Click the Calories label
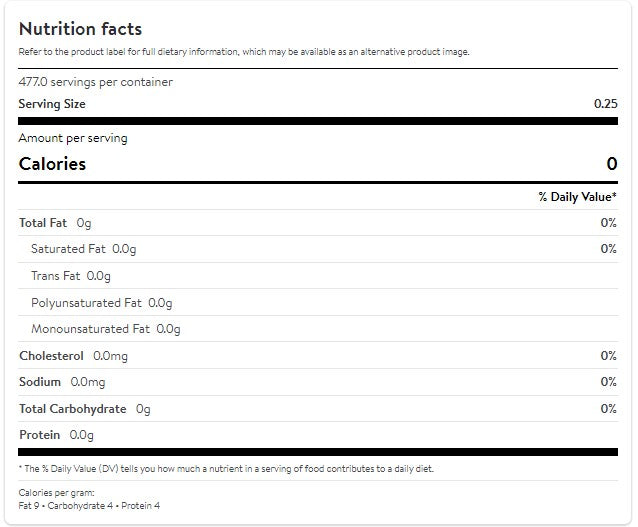This screenshot has height=527, width=638. pyautogui.click(x=52, y=164)
